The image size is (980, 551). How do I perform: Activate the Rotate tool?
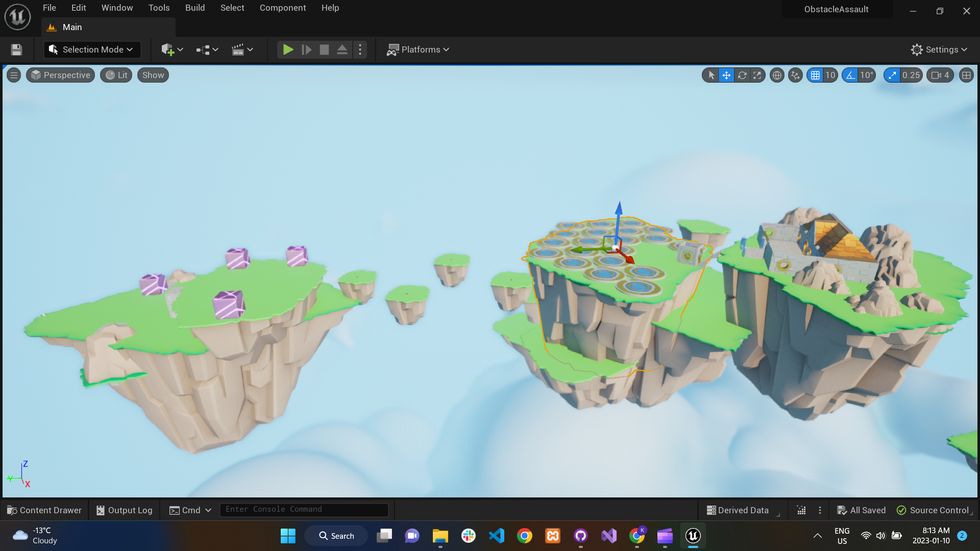point(742,75)
